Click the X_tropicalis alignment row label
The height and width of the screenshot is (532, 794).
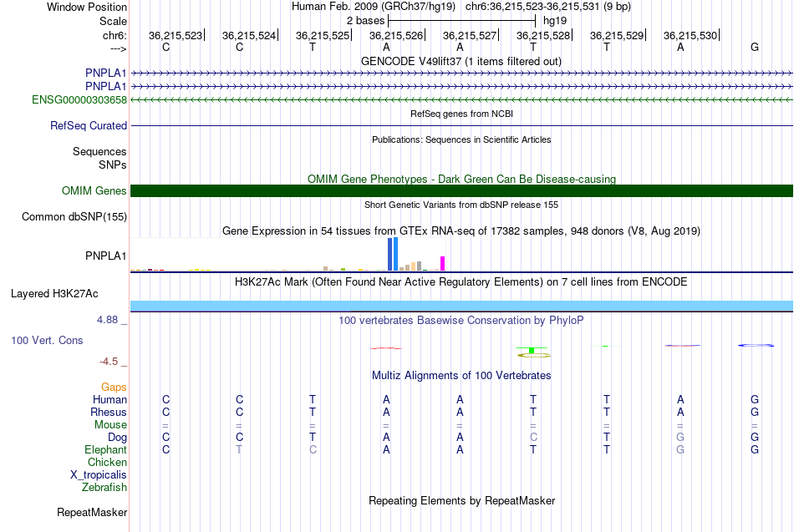point(99,475)
